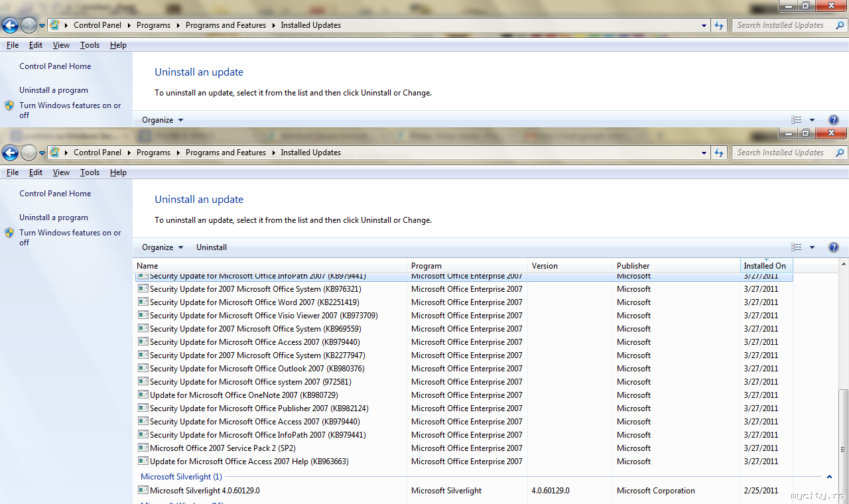This screenshot has width=849, height=504.
Task: Open the Tools menu in the front window
Action: pyautogui.click(x=90, y=172)
